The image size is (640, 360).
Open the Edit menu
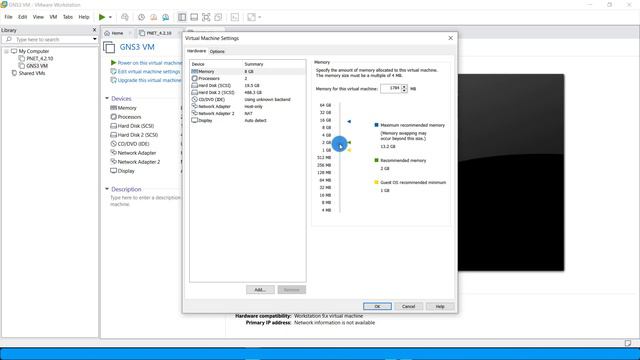pos(22,17)
